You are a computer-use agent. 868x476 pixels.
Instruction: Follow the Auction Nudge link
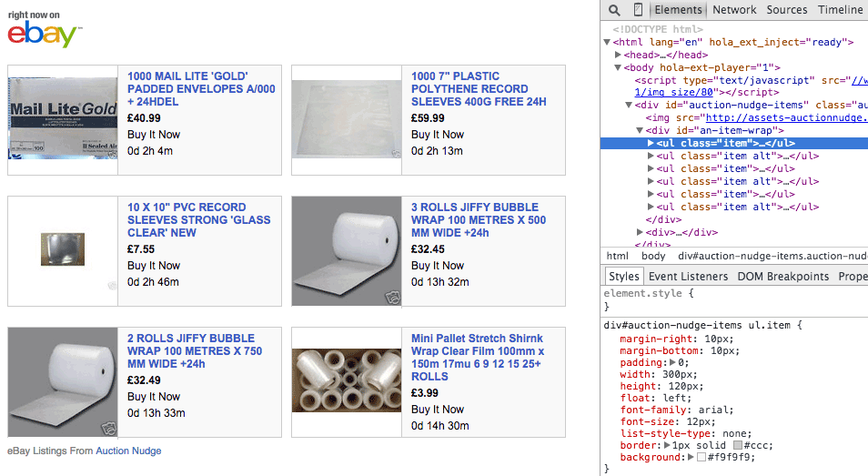(x=128, y=451)
